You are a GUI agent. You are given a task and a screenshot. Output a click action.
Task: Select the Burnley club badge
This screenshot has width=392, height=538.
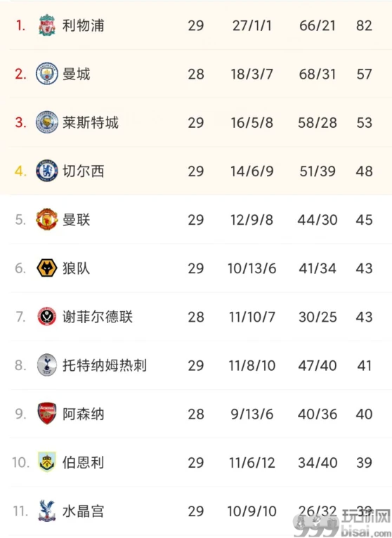47,462
